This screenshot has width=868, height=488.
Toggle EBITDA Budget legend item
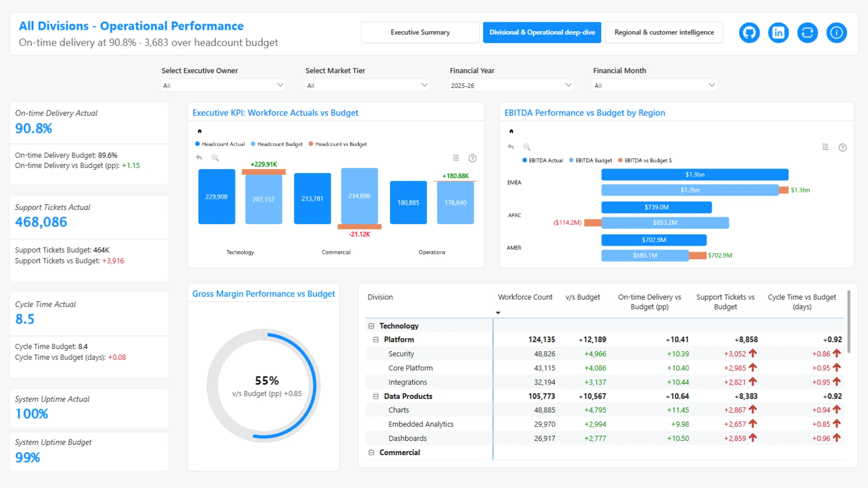590,160
